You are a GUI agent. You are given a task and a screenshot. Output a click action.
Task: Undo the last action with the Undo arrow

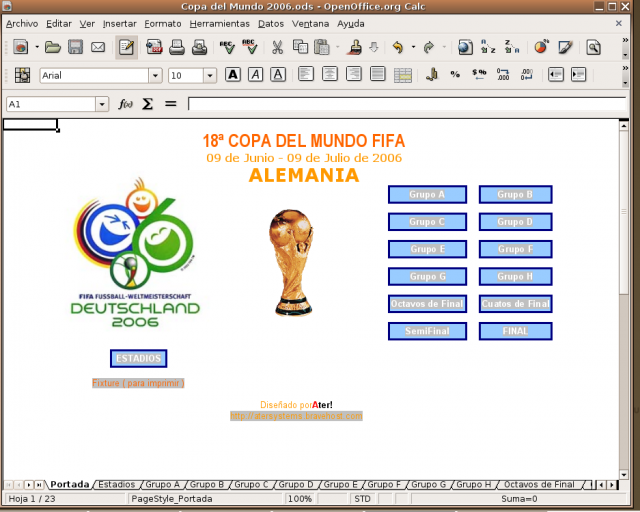[398, 47]
